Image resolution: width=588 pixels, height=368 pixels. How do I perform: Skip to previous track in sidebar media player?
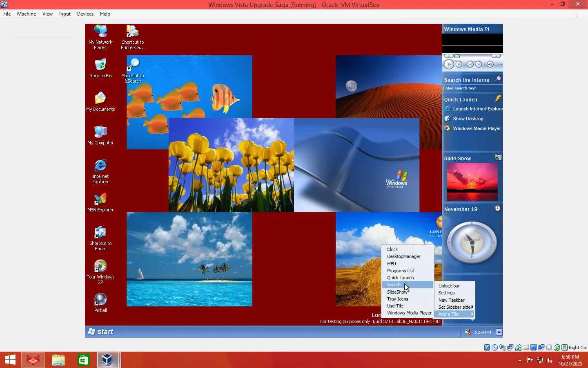click(470, 64)
